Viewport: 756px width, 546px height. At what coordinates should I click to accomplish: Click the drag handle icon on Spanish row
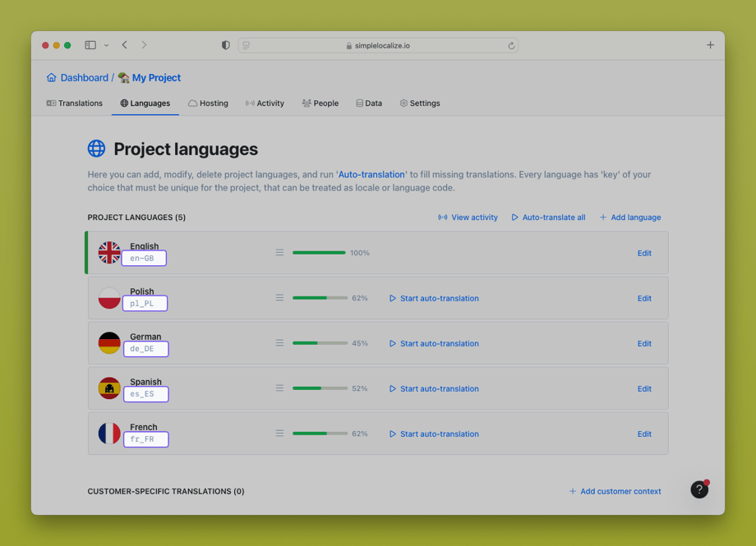tap(279, 388)
